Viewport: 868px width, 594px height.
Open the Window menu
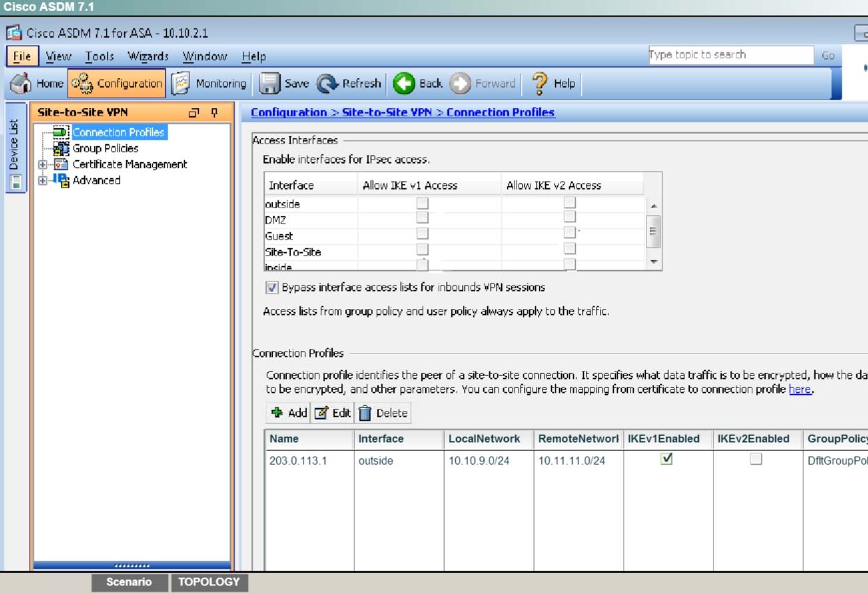(205, 56)
